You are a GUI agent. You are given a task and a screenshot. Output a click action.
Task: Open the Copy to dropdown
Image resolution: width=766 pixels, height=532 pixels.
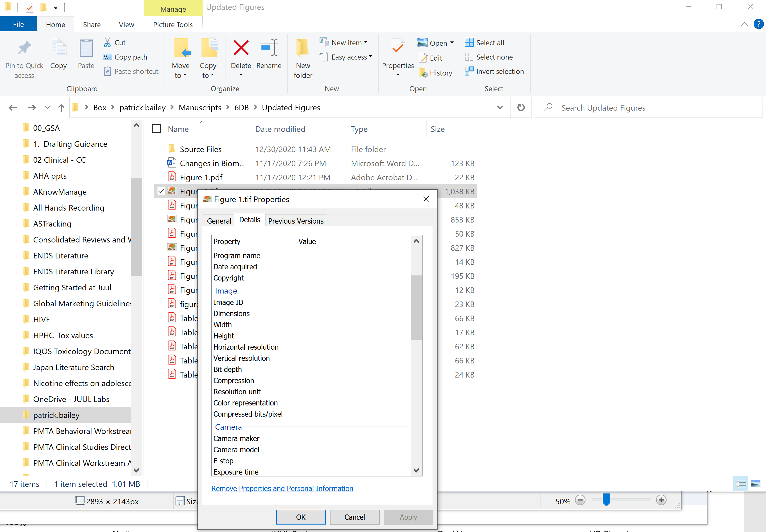pos(208,75)
